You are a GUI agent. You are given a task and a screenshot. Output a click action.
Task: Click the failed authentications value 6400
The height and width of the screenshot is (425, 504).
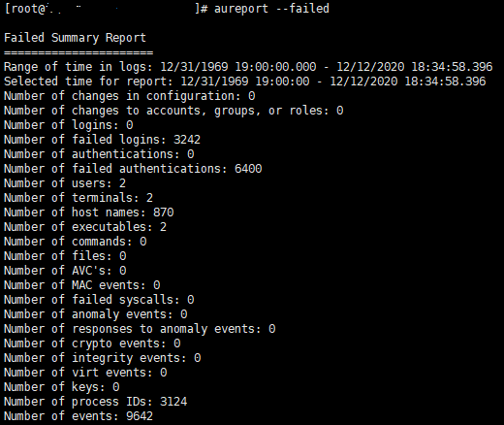[x=248, y=169]
